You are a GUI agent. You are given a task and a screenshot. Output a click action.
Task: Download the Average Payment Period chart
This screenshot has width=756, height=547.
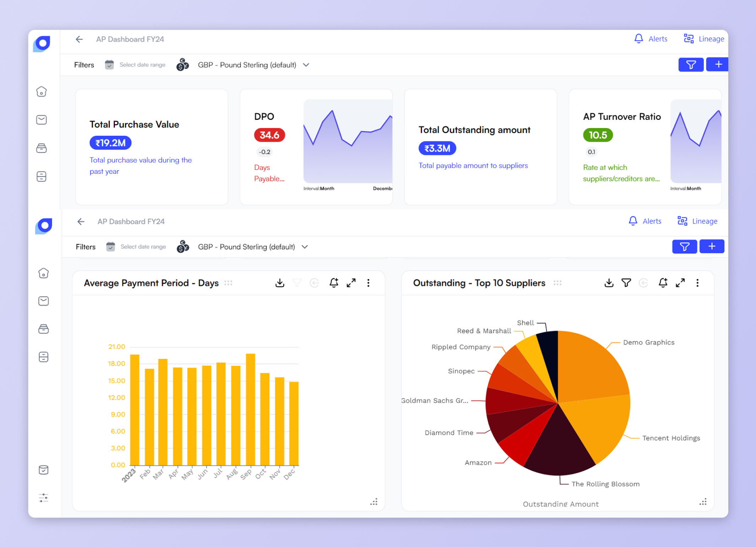click(280, 283)
